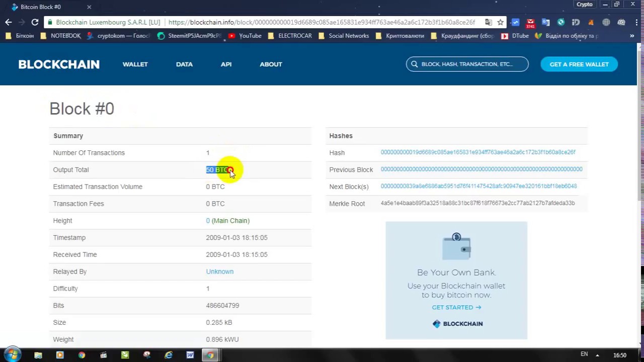Bookmark this page with star icon
Screen dimensions: 644x362
coord(500,22)
